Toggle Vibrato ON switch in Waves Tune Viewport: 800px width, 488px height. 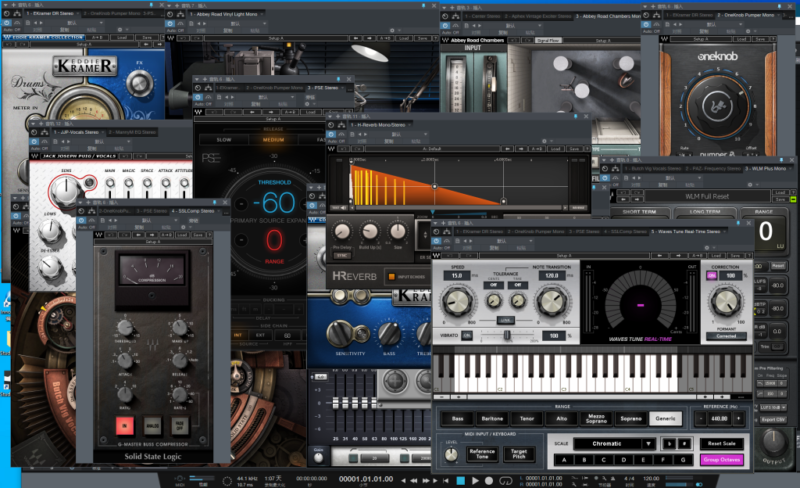466,335
